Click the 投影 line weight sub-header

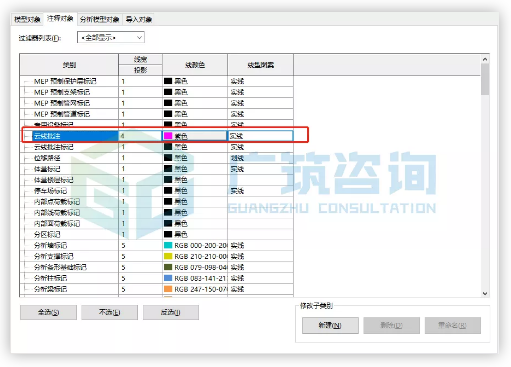coord(140,70)
